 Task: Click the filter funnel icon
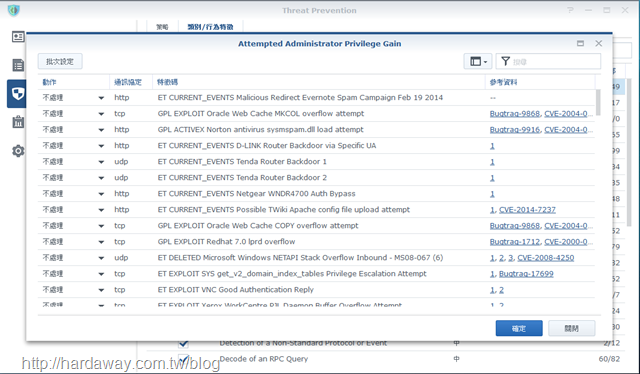(x=505, y=61)
